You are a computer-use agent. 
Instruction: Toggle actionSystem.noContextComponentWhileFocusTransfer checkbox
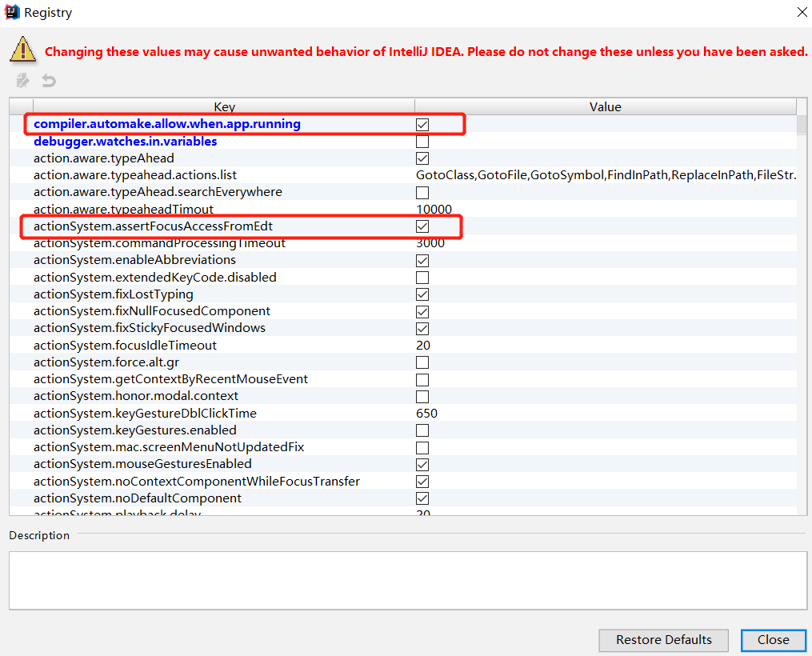pos(422,482)
